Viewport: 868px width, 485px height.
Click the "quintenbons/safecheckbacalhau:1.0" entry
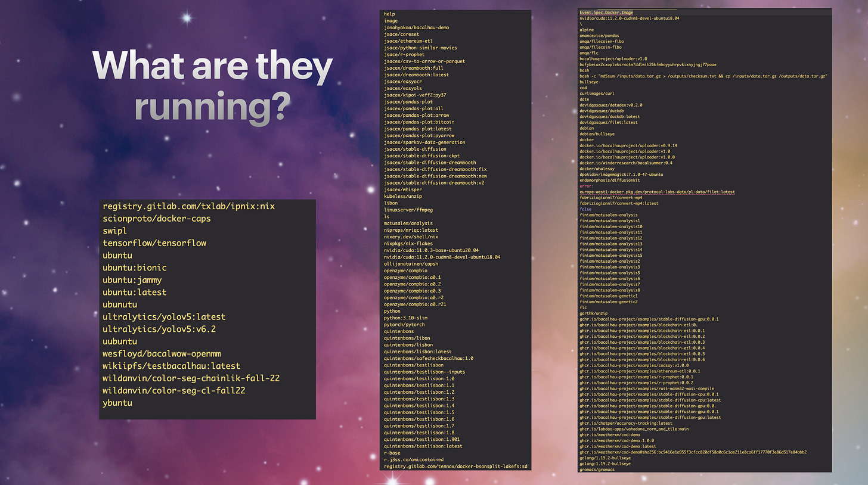coord(429,358)
